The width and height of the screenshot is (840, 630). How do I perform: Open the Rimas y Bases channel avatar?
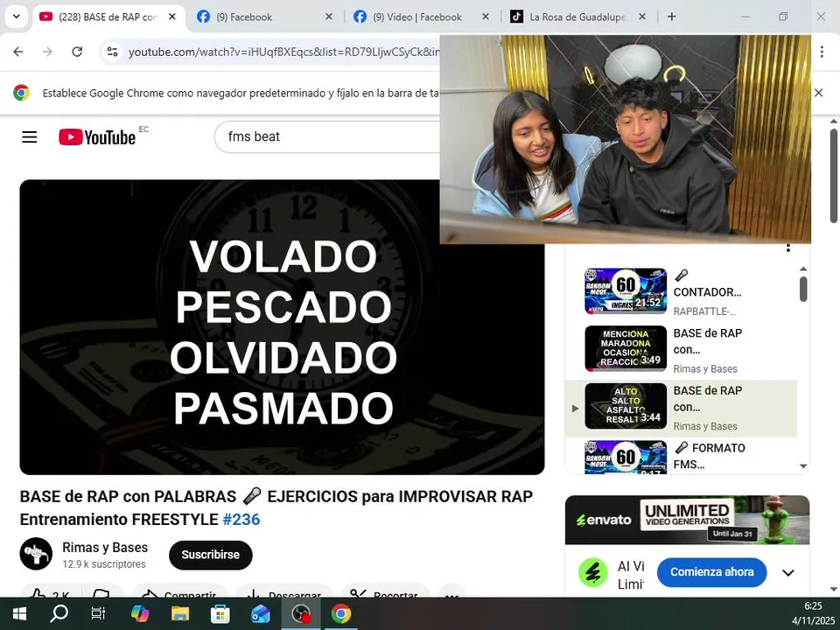(x=36, y=553)
